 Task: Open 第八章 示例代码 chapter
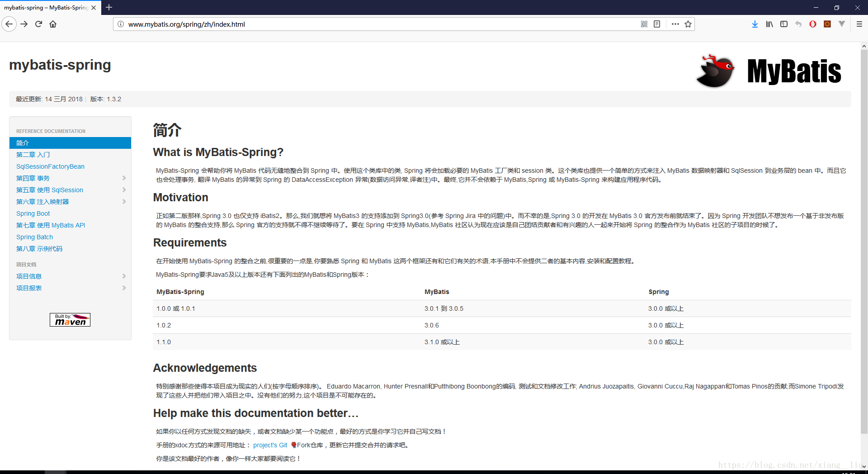39,249
